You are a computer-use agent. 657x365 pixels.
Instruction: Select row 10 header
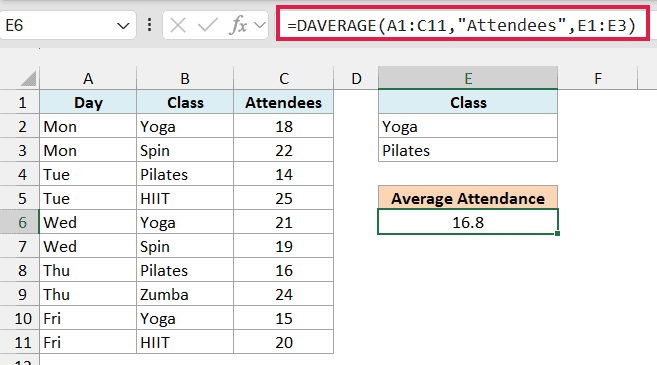(20, 318)
